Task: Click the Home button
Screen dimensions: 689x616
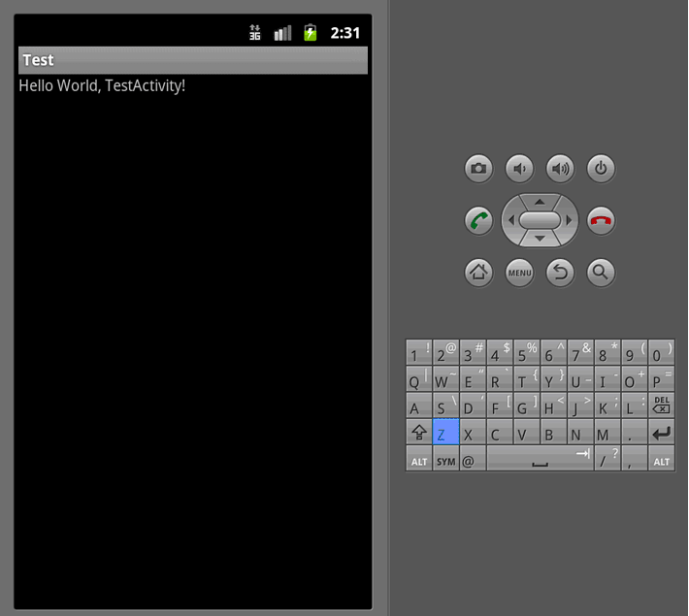Action: click(x=478, y=273)
